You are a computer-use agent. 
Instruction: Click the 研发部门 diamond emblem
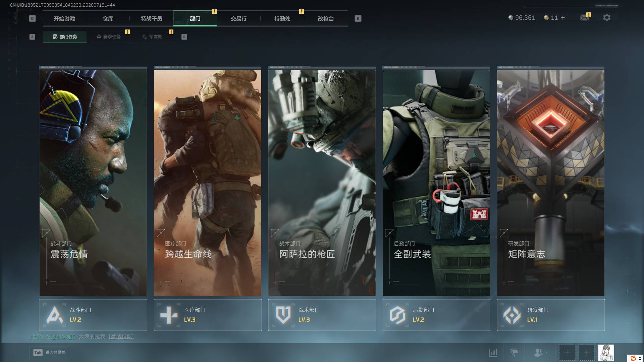[512, 315]
